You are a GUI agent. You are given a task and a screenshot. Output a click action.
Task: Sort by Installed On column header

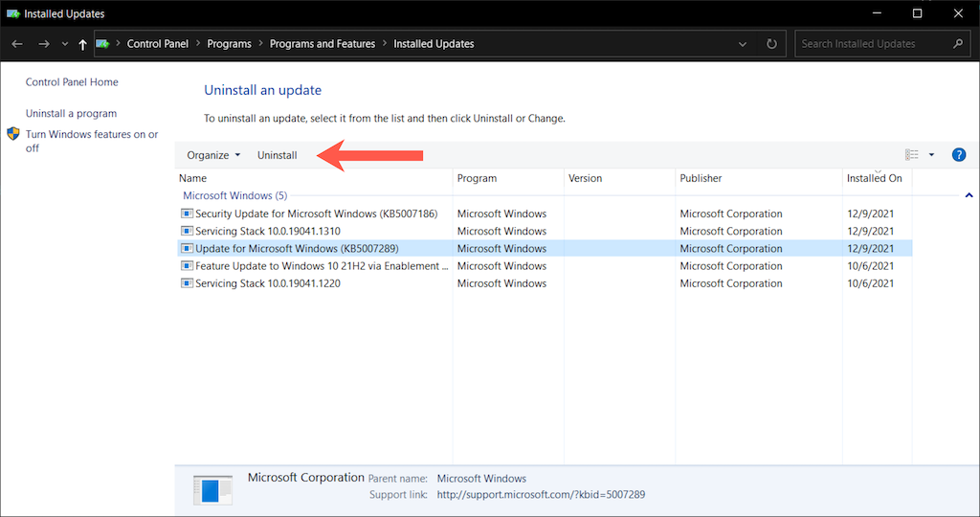pos(874,178)
